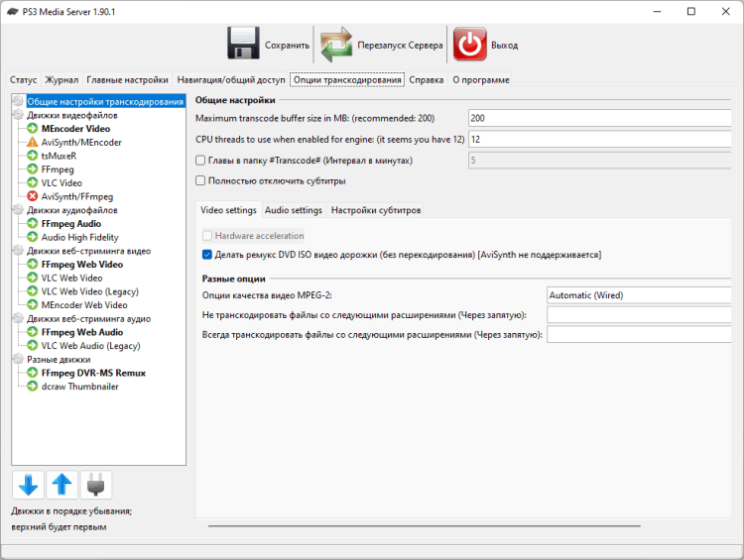Viewport: 744px width, 560px height.
Task: Click the green status icon beside MEncoder Video
Action: 33,129
